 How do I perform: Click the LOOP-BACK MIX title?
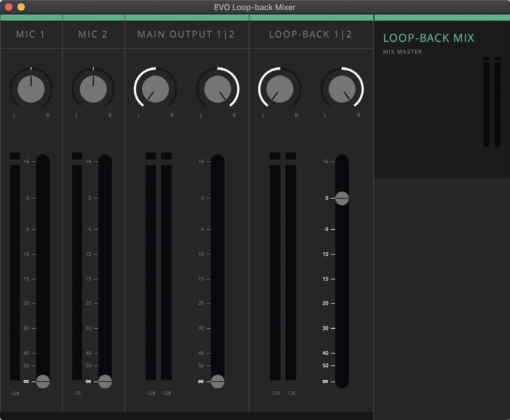[429, 38]
